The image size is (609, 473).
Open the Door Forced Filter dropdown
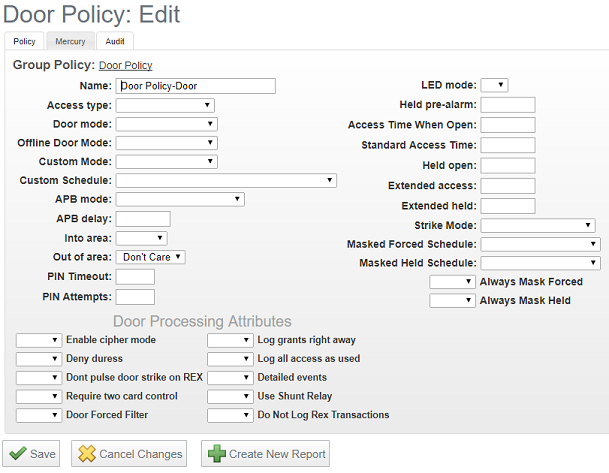coord(38,415)
